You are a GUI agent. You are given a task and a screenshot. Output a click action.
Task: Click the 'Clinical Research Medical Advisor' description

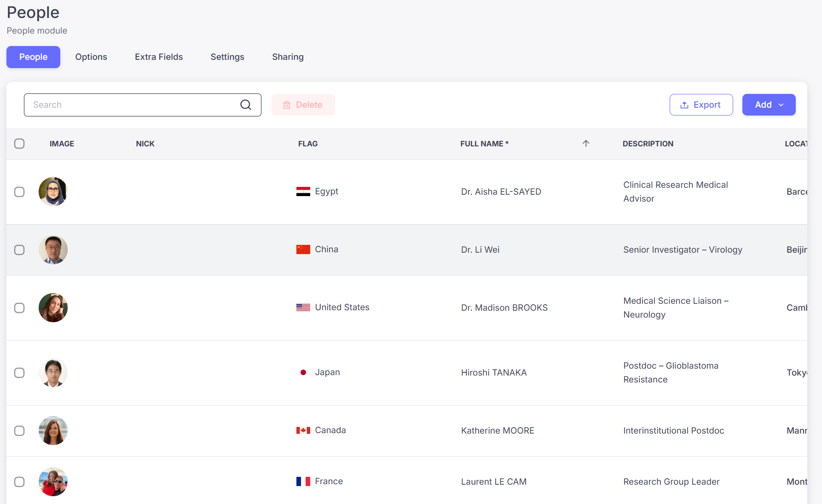coord(676,192)
